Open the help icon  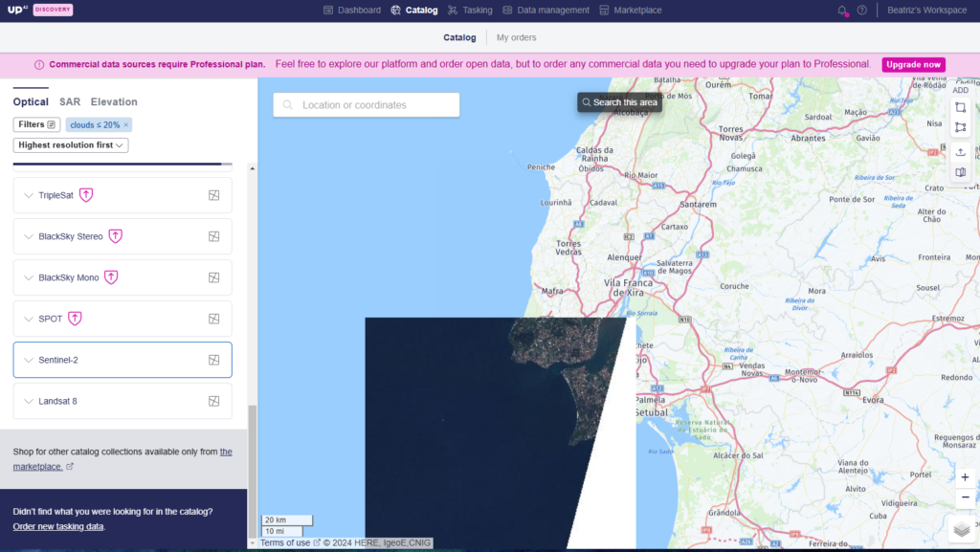pos(862,11)
